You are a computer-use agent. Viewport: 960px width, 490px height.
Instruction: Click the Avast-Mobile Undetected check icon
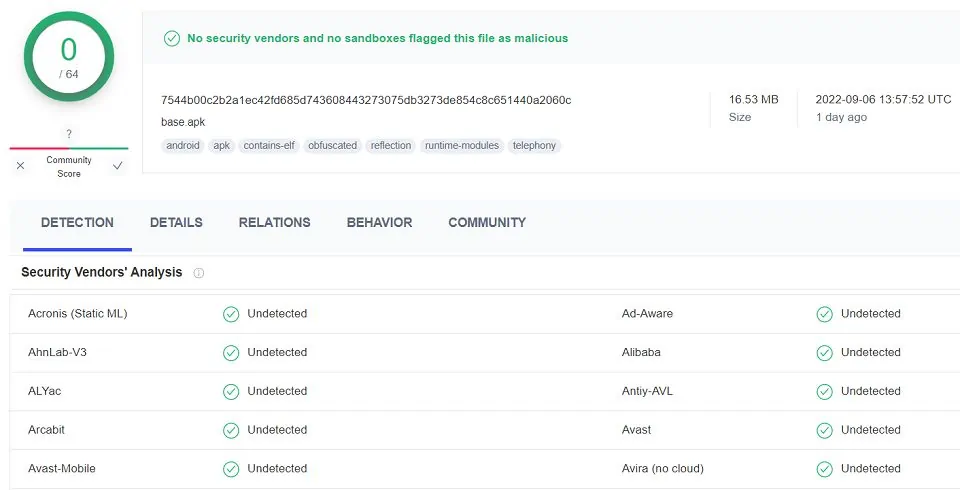coord(231,469)
